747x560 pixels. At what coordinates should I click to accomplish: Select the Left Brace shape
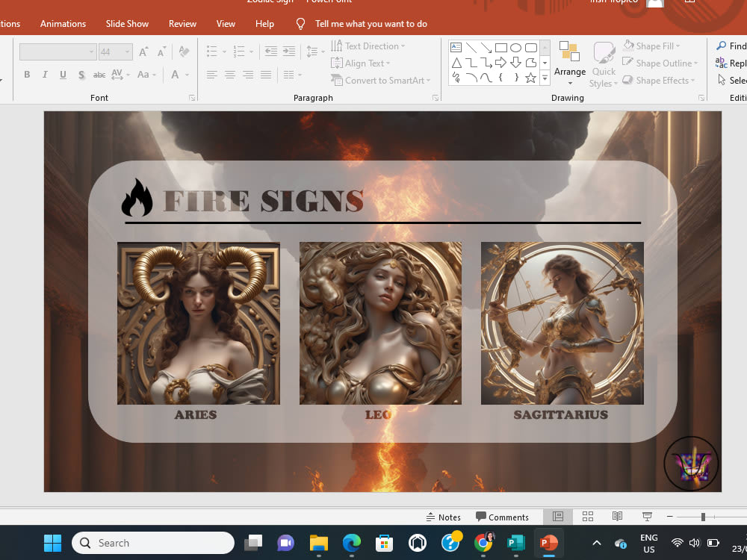pyautogui.click(x=500, y=78)
